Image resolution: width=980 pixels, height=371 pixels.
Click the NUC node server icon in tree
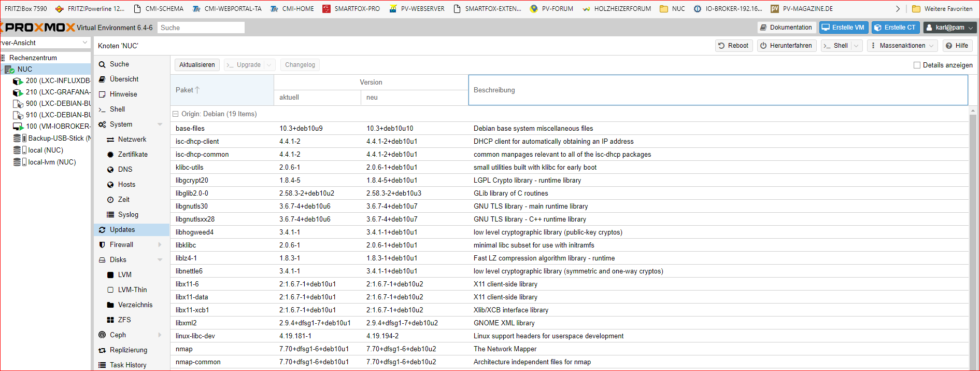point(10,70)
